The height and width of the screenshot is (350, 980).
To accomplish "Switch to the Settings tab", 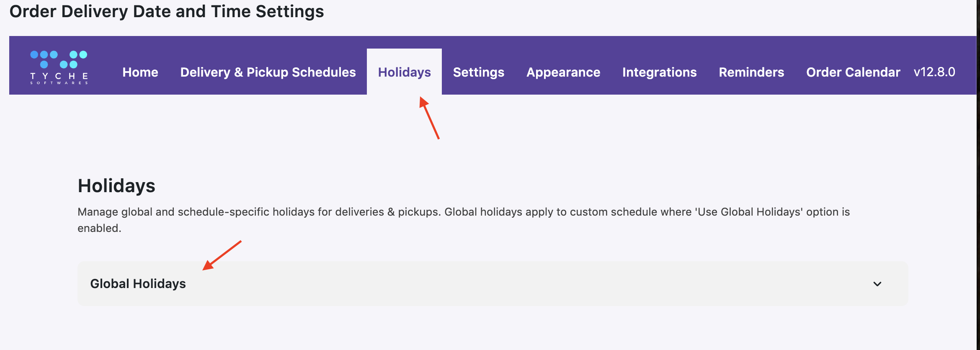I will coord(479,72).
